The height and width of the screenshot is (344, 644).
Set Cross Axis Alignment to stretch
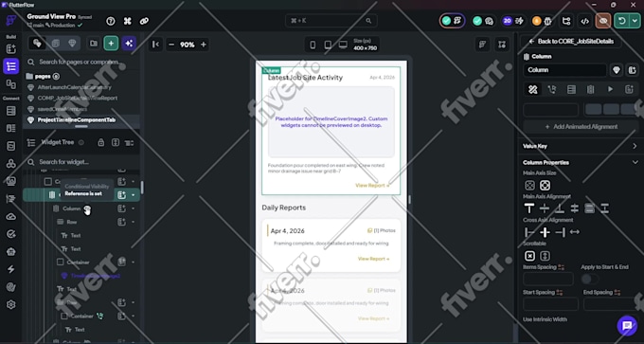click(x=575, y=232)
